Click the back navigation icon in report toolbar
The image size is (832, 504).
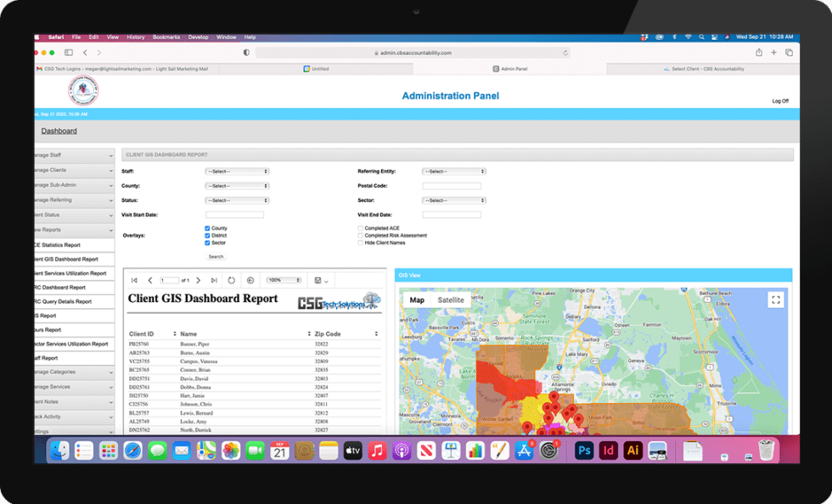coord(250,280)
